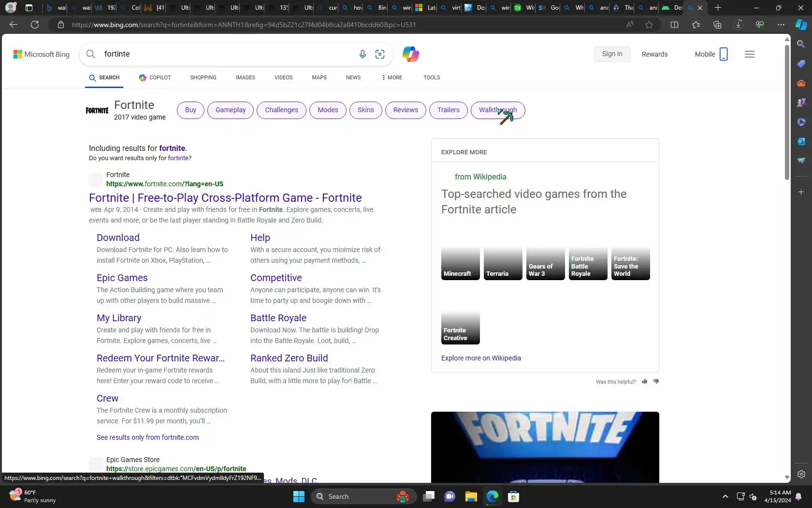Open Windows Start menu
Image resolution: width=812 pixels, height=508 pixels.
[x=299, y=496]
